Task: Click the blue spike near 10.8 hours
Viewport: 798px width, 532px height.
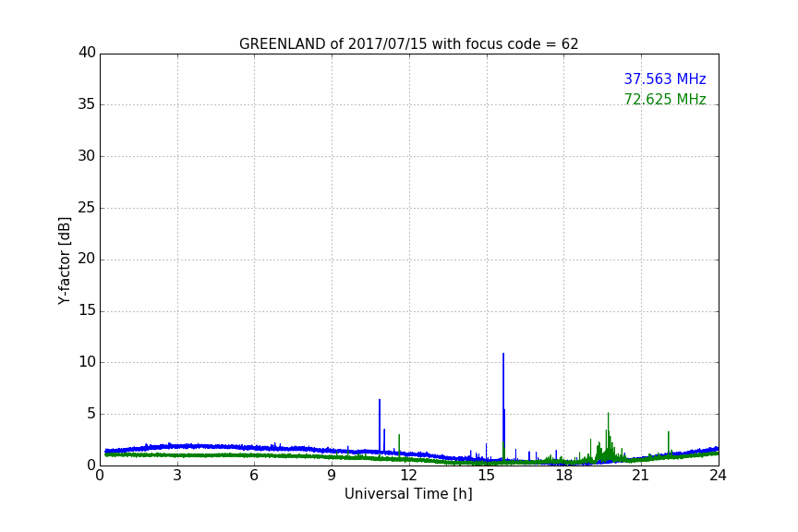Action: (x=380, y=425)
